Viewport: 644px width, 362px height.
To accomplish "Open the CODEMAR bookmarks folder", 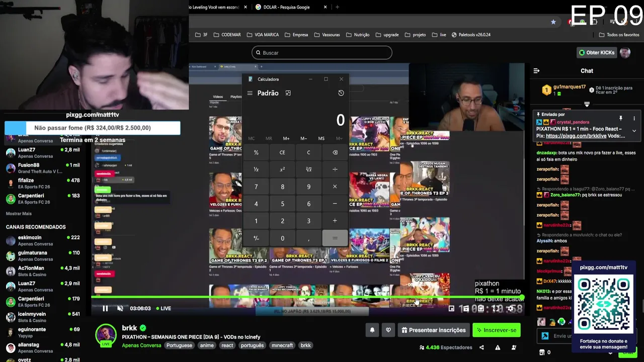I will pos(227,35).
